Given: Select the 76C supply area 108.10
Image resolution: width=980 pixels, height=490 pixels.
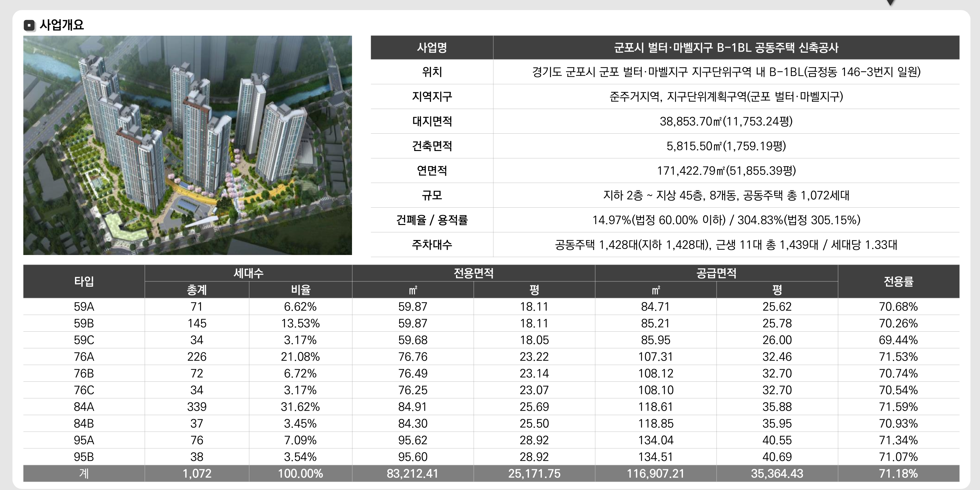Looking at the screenshot, I should (x=655, y=390).
